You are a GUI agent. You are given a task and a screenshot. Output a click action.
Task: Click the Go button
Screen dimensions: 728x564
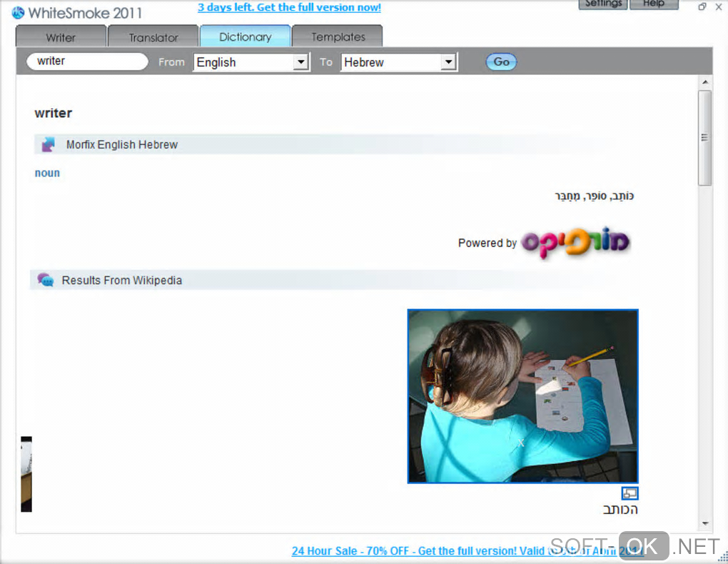[x=501, y=62]
